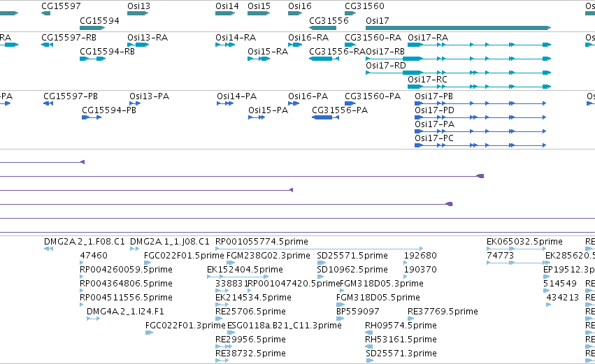Select protein CG15594-PB
The image size is (595, 364).
coord(109,110)
